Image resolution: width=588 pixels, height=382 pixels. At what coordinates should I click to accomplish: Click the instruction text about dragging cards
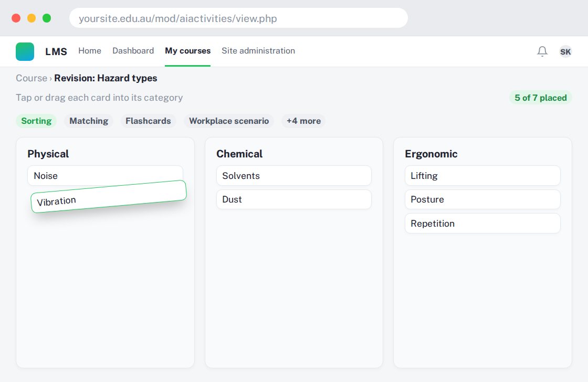point(99,98)
